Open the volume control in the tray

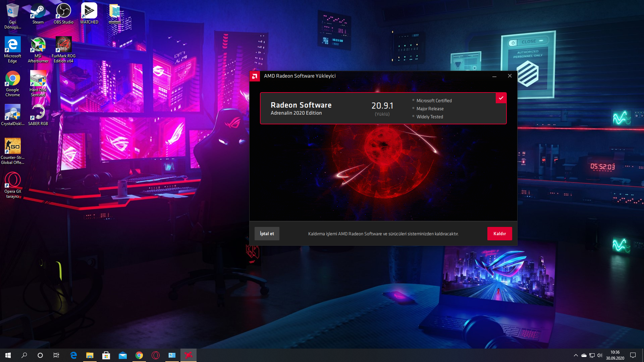(x=600, y=355)
